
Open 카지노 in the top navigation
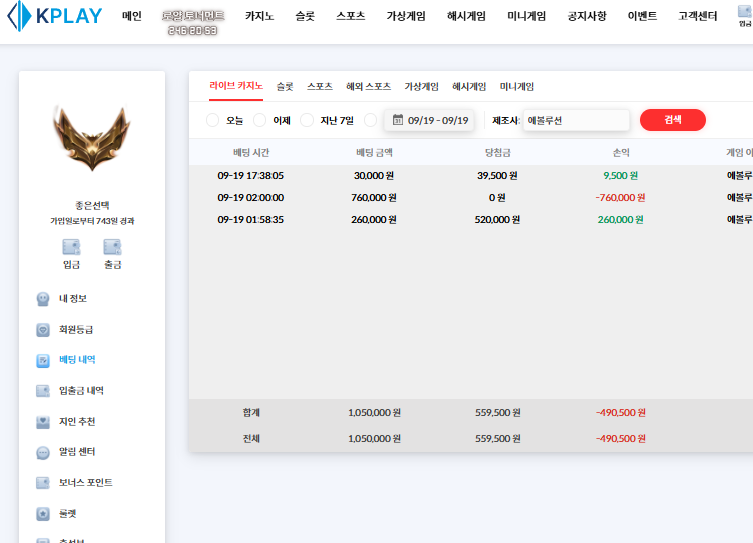259,16
